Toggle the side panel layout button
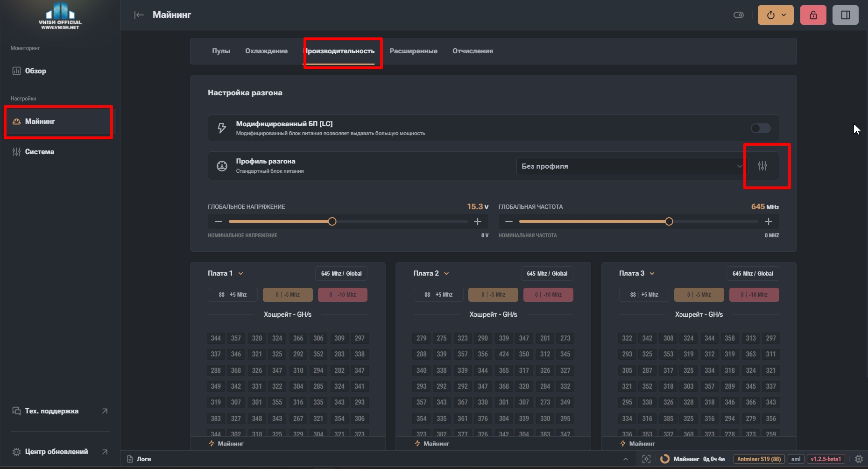The image size is (868, 469). click(846, 15)
